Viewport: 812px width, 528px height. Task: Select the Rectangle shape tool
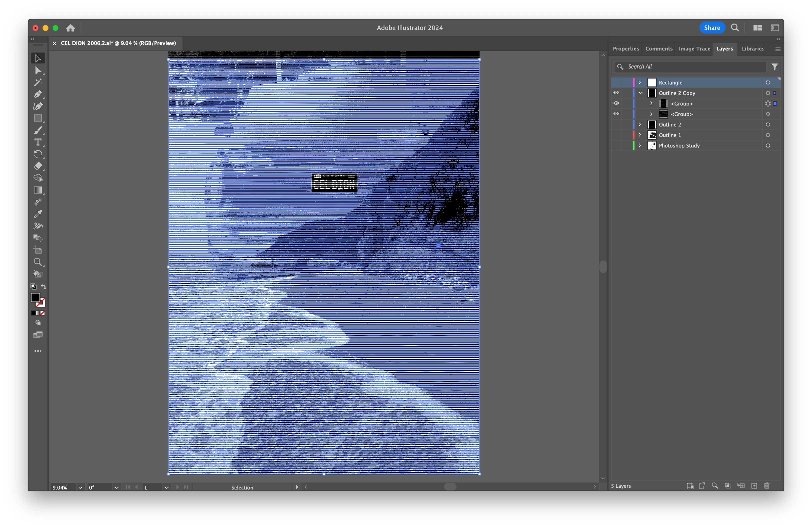37,118
